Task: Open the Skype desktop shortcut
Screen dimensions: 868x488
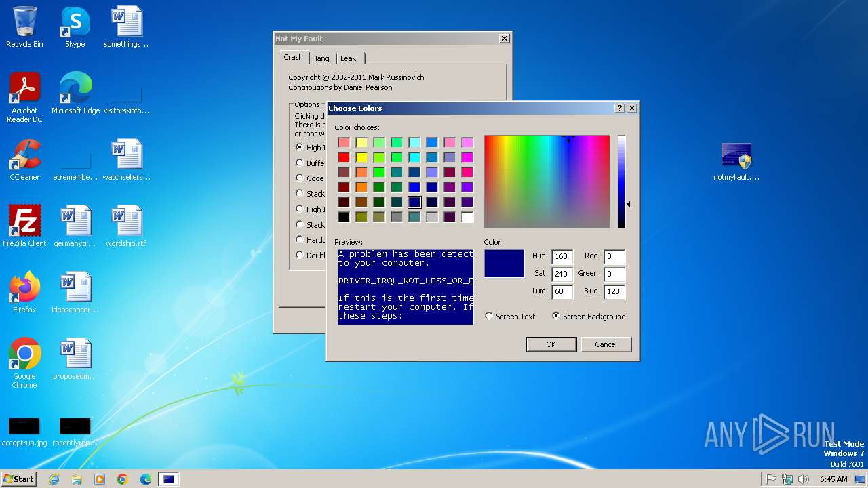Action: click(75, 27)
